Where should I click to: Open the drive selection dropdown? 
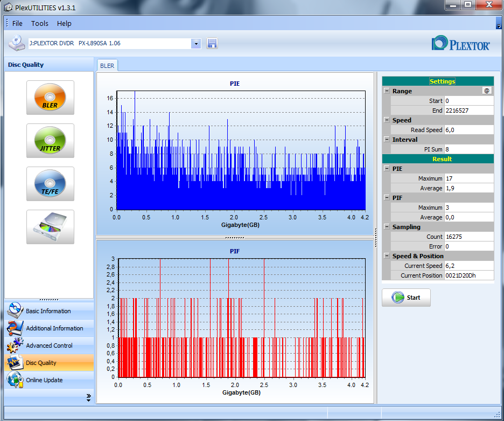click(196, 44)
